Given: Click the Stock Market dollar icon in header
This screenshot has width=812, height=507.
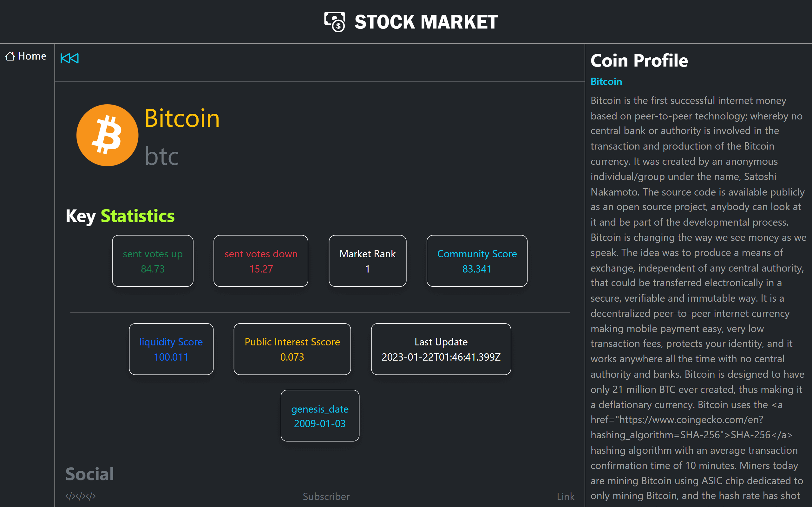Looking at the screenshot, I should (x=334, y=22).
